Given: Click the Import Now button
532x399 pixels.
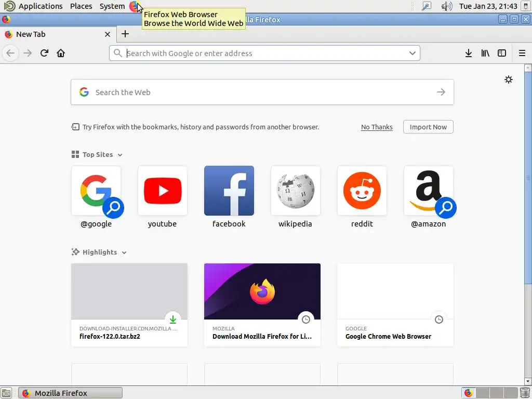Looking at the screenshot, I should [428, 127].
